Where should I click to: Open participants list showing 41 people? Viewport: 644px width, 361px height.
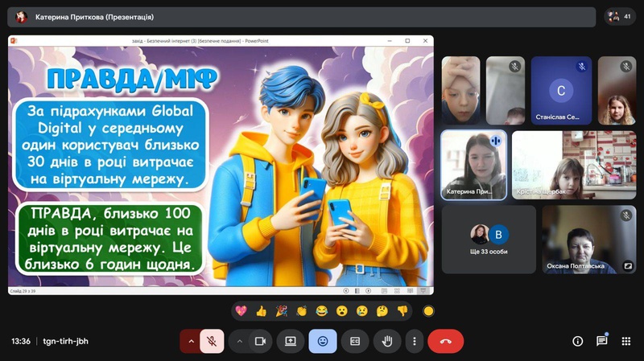[620, 16]
